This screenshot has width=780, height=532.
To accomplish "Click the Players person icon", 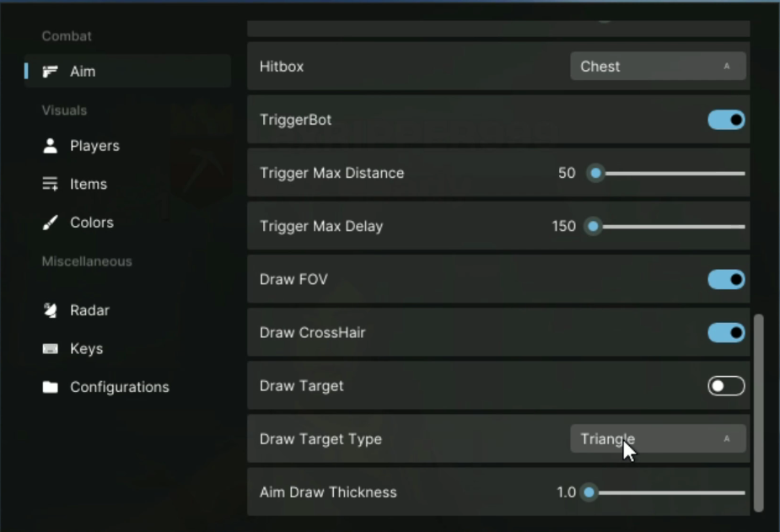I will [x=51, y=146].
